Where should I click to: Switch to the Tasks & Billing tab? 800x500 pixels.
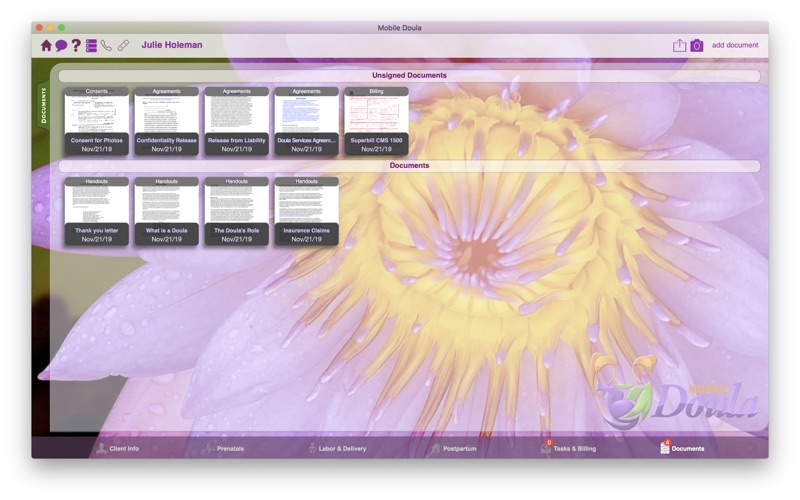(x=568, y=448)
